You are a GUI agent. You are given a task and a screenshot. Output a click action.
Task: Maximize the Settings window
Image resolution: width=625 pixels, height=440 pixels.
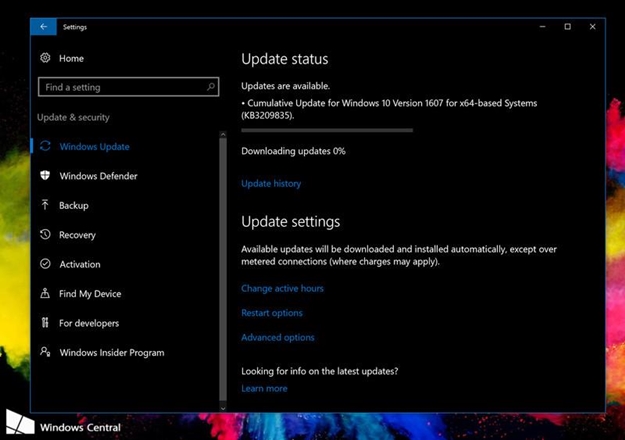point(567,27)
